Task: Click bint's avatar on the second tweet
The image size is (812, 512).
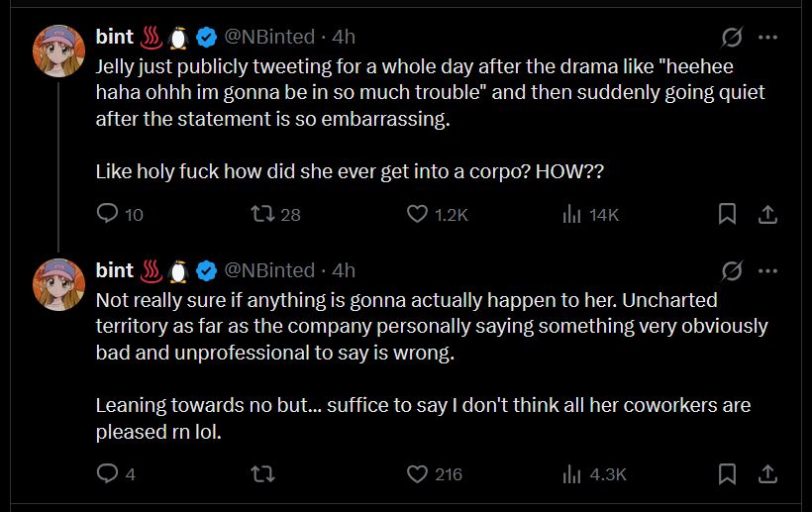Action: point(59,284)
